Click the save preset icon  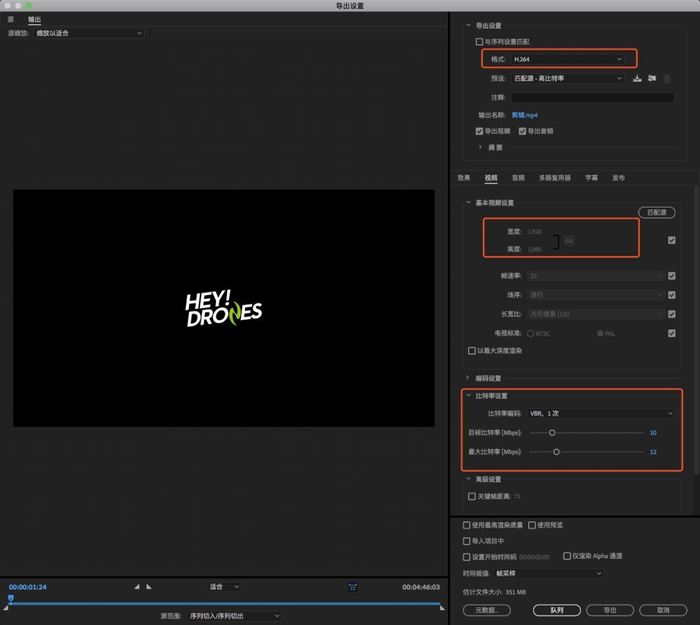(637, 79)
